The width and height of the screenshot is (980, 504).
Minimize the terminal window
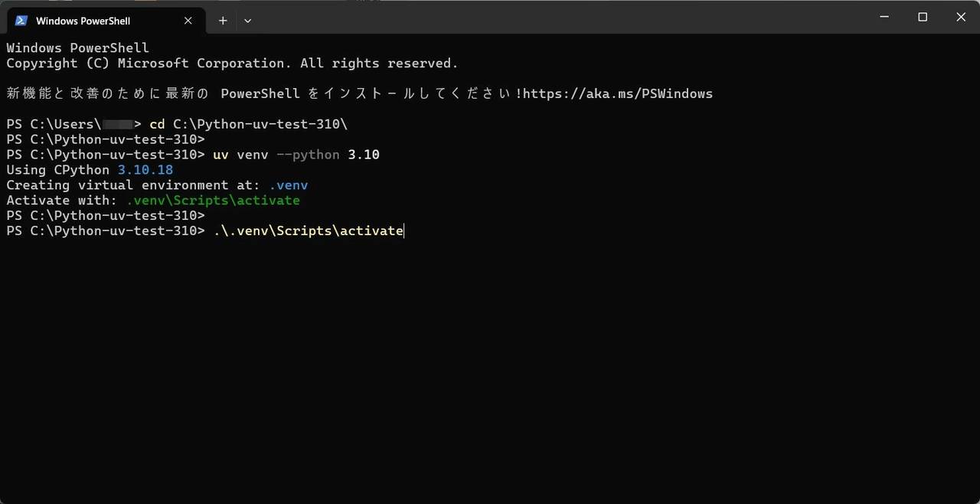tap(884, 17)
